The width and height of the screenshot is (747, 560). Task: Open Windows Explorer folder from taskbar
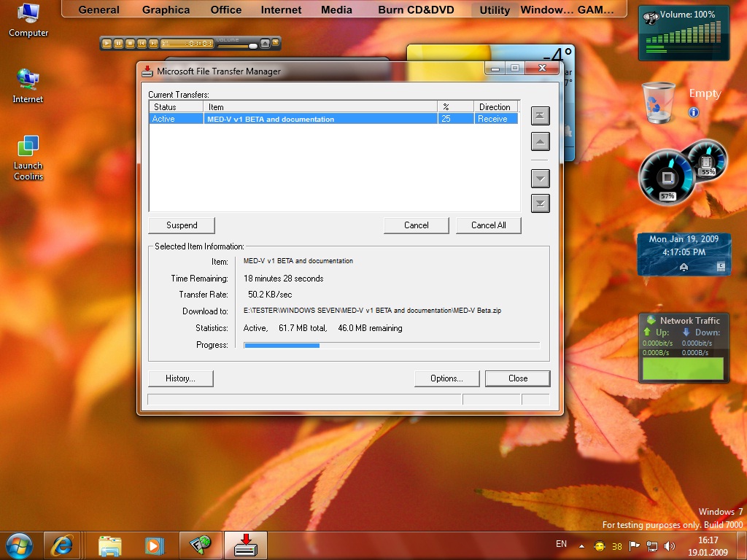[109, 545]
